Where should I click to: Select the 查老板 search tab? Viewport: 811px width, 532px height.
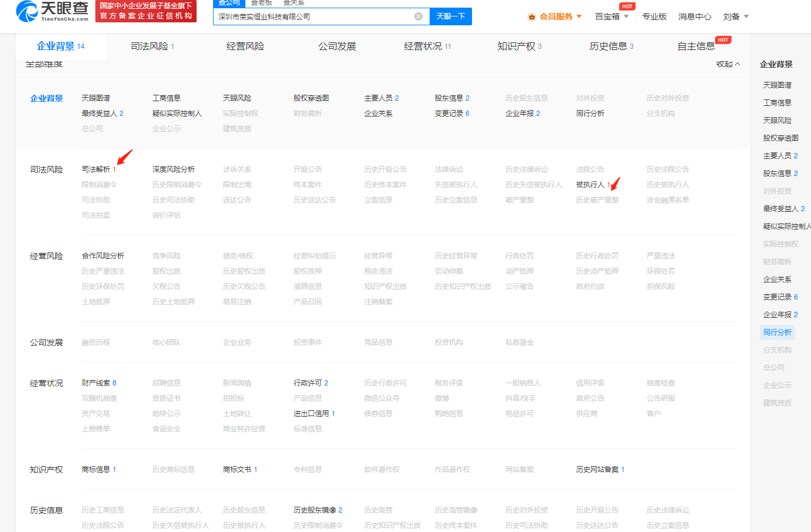point(262,3)
